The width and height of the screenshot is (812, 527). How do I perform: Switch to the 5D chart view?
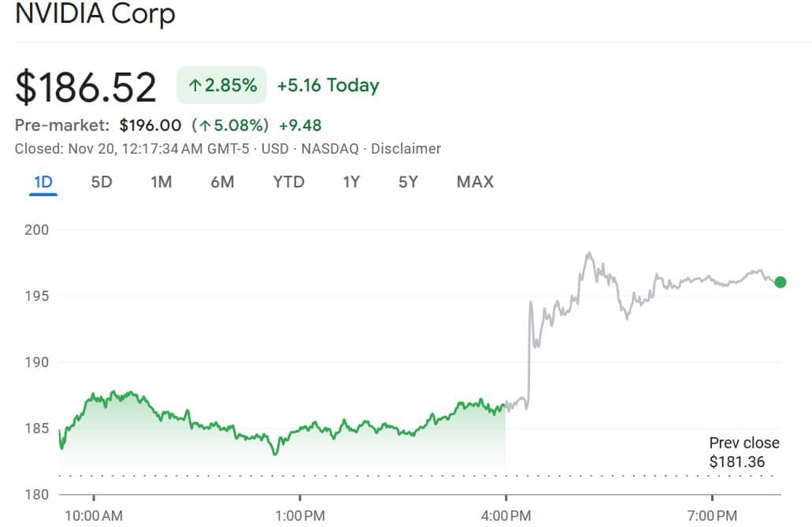pos(100,181)
